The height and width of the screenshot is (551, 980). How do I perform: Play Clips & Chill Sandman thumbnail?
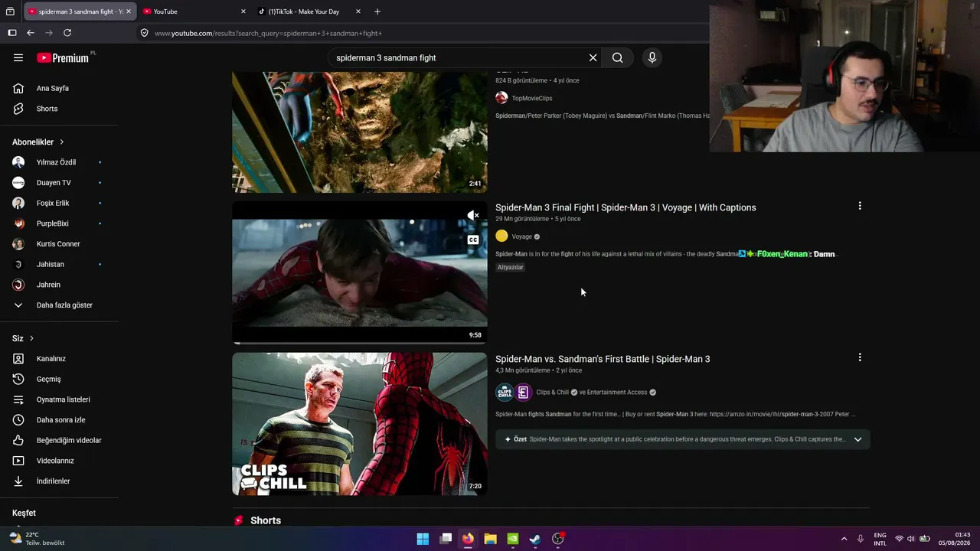click(360, 424)
